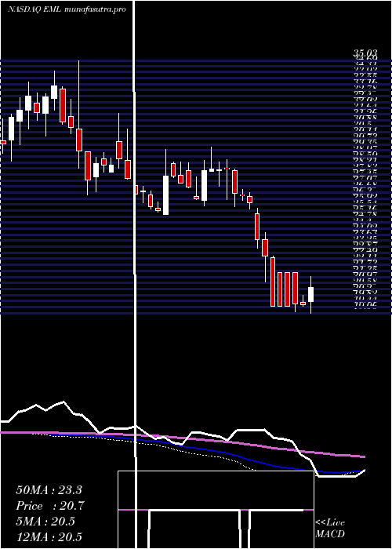Click the 12MA : 20.5 value
Viewport: 392px width, 549px height.
click(49, 537)
